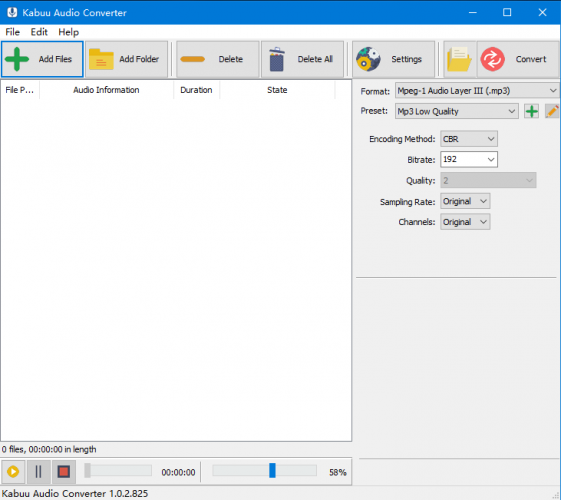
Task: Open the Bitrate 192 dropdown
Action: [x=469, y=159]
